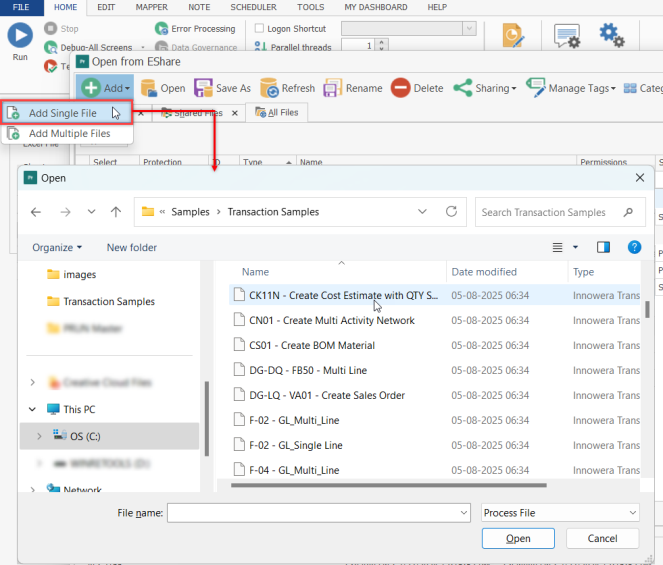This screenshot has width=663, height=565.
Task: Select Transaction Samples folder in tree
Action: pyautogui.click(x=101, y=302)
